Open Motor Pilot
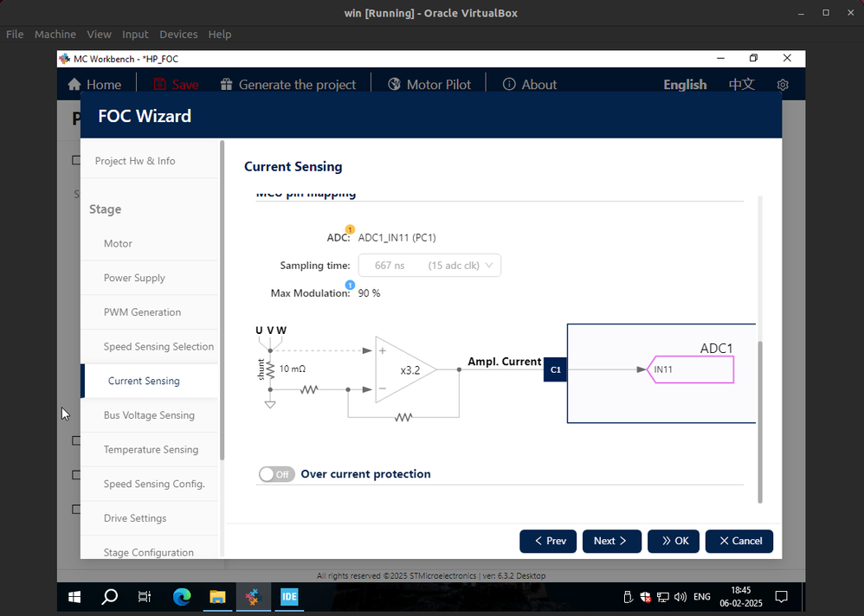 click(x=429, y=84)
